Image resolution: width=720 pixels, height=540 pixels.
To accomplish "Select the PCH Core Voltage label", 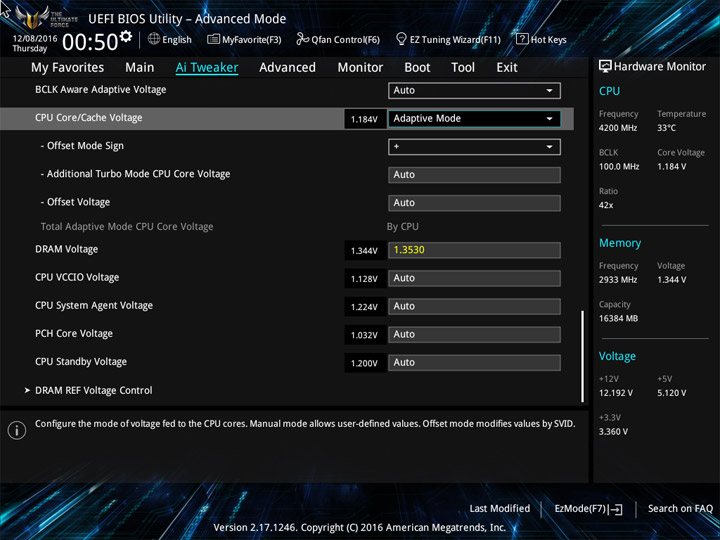I will pyautogui.click(x=73, y=334).
